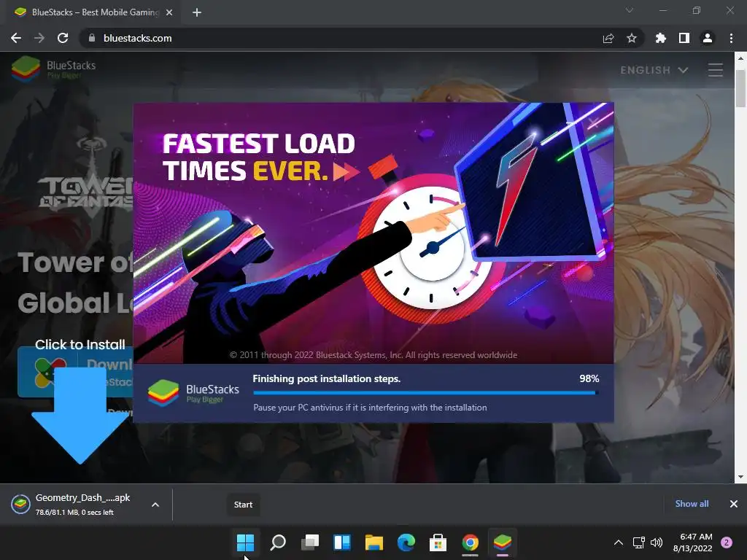Open Chrome's three-dot menu
The height and width of the screenshot is (560, 747).
coord(731,38)
